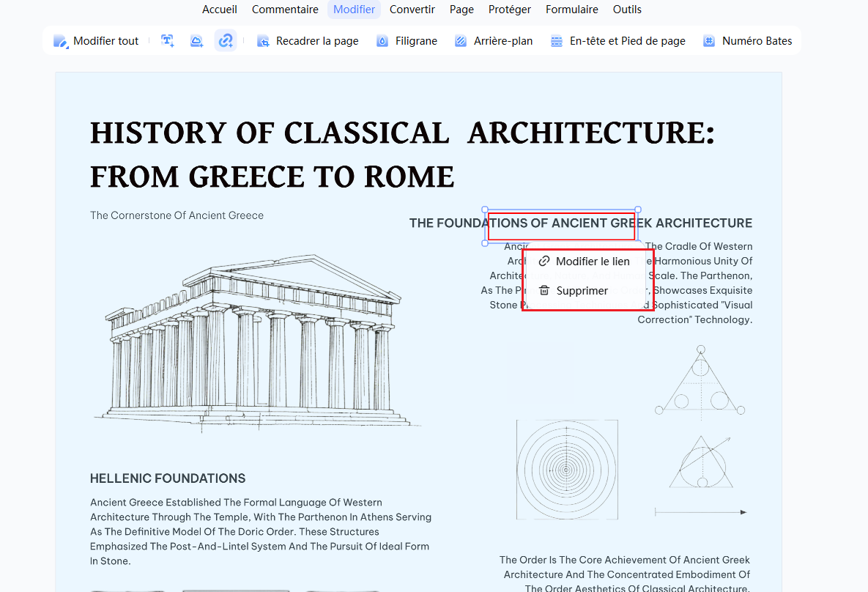The height and width of the screenshot is (592, 868).
Task: Open the Page tab
Action: pos(461,10)
